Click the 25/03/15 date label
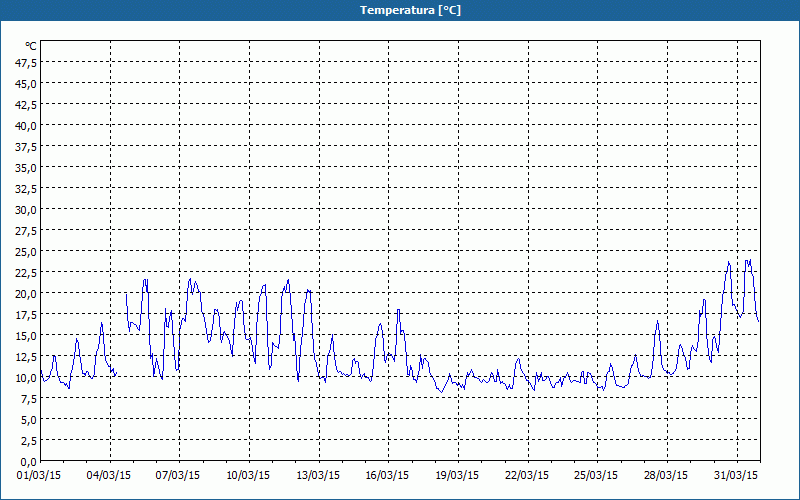This screenshot has width=800, height=500. [596, 475]
